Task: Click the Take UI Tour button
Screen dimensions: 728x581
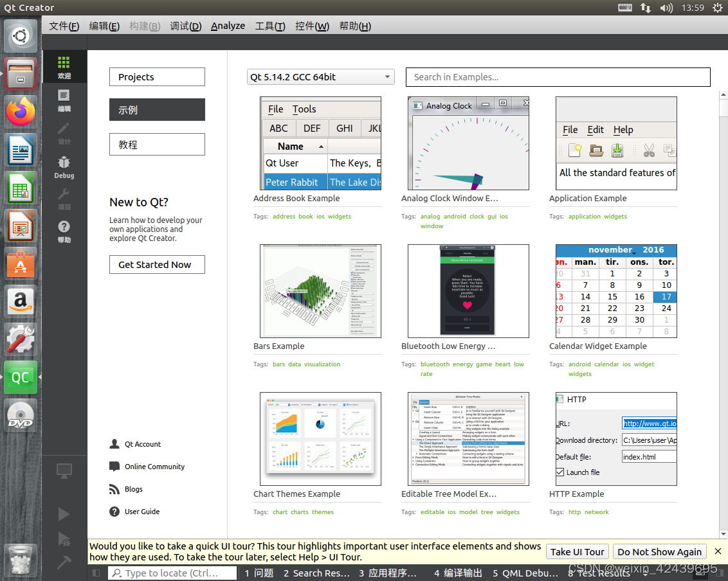Action: point(577,552)
